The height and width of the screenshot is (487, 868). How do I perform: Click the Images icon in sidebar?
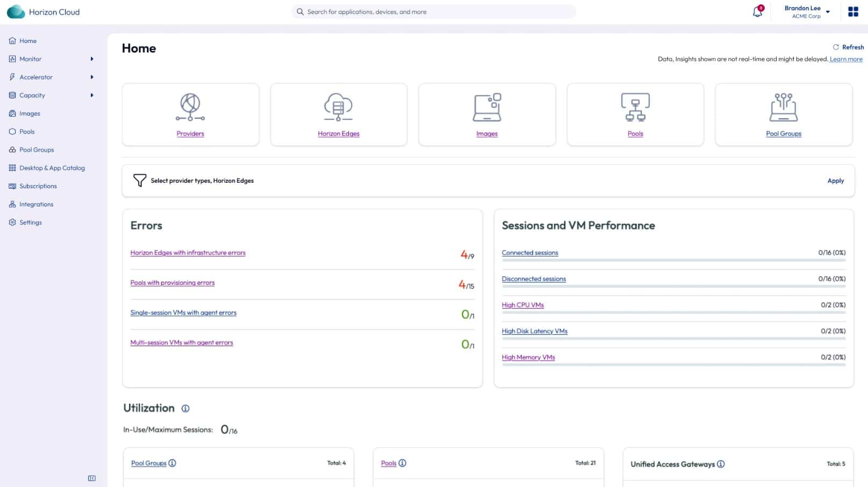click(12, 113)
